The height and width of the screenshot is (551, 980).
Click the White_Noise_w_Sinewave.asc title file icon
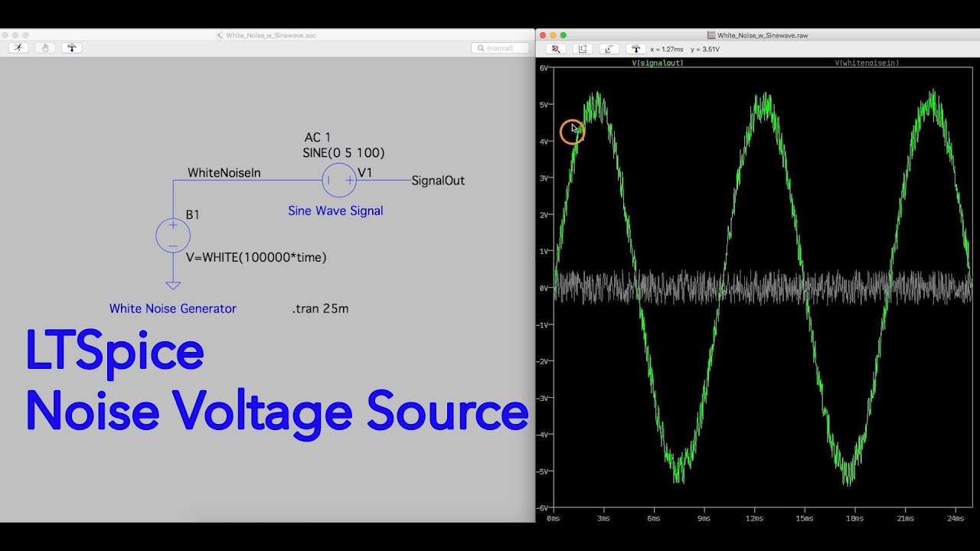click(220, 35)
